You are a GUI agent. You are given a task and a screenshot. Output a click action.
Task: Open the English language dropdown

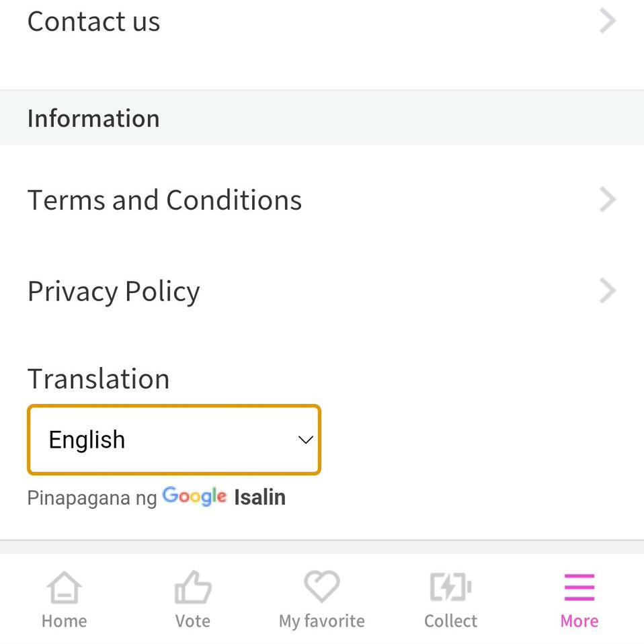click(x=173, y=440)
